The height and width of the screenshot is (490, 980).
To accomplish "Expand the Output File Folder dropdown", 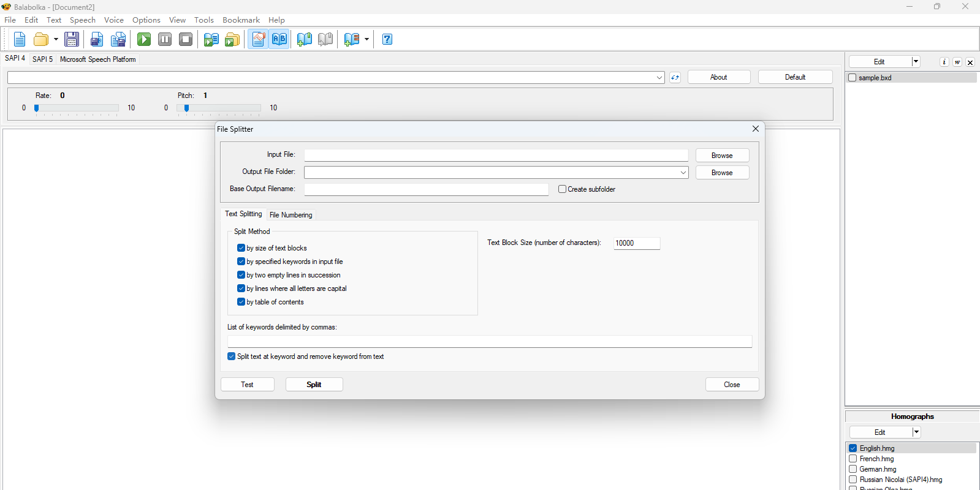I will (683, 173).
